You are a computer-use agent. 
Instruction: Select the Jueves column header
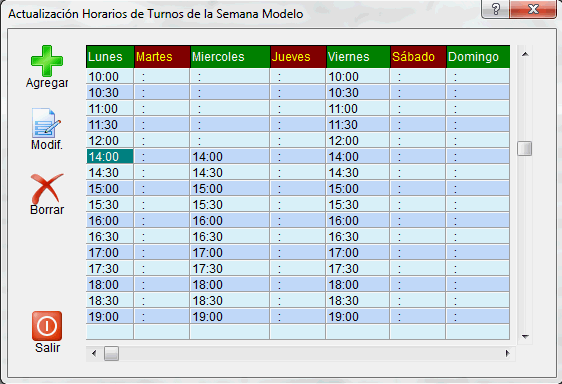[x=298, y=57]
